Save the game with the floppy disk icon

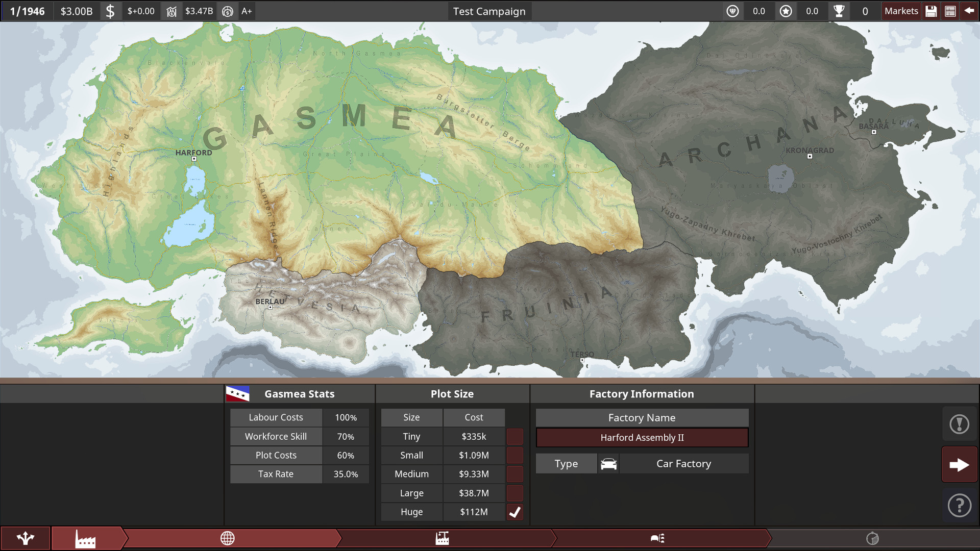(x=931, y=11)
